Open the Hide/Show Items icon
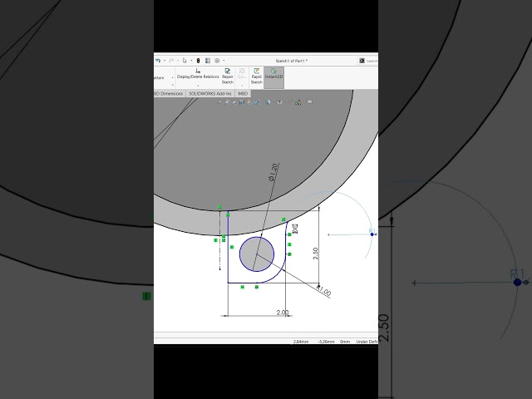Screen dimensions: 532x399 point(279,102)
